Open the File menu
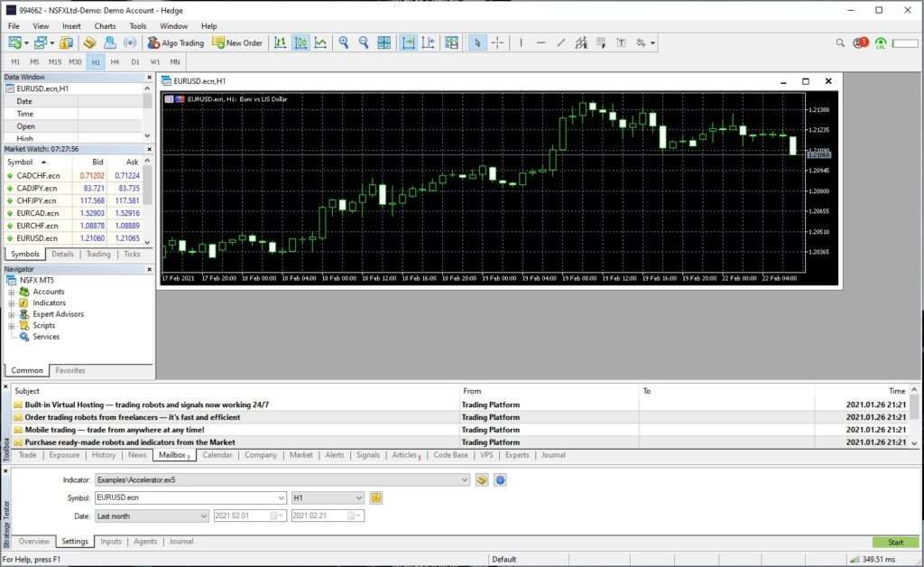Screen dimensions: 924x567 14,26
